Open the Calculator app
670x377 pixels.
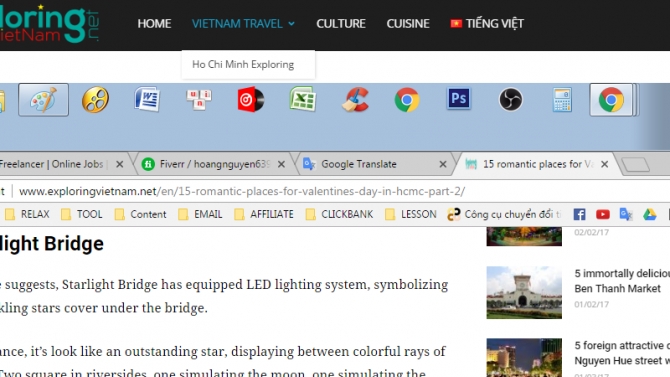point(562,100)
